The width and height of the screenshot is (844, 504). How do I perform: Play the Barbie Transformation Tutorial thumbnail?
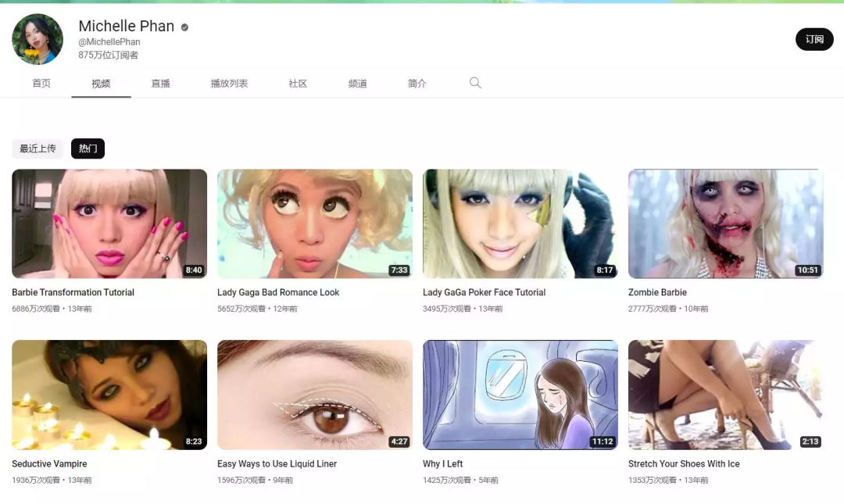(109, 223)
